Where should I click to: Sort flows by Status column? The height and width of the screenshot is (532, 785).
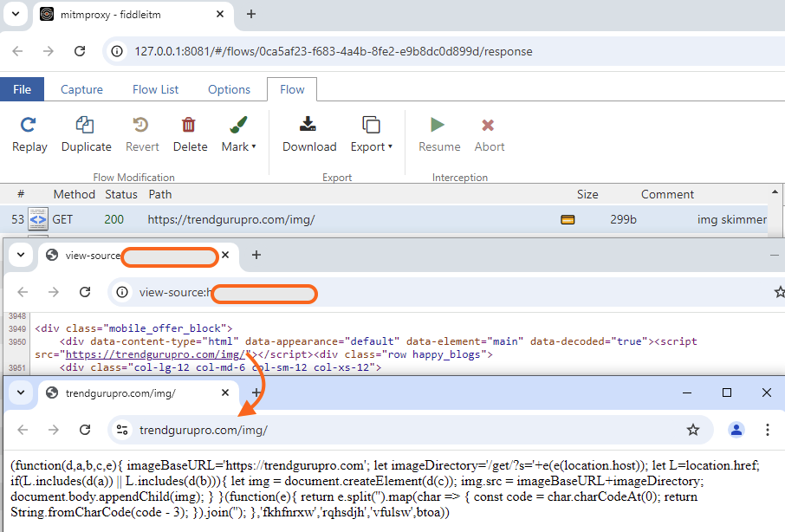click(x=120, y=194)
